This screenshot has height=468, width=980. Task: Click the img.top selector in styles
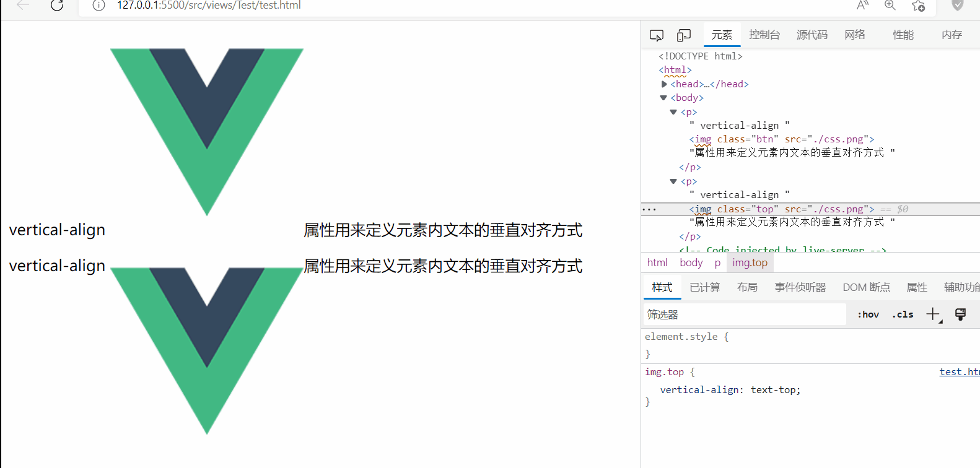(665, 372)
